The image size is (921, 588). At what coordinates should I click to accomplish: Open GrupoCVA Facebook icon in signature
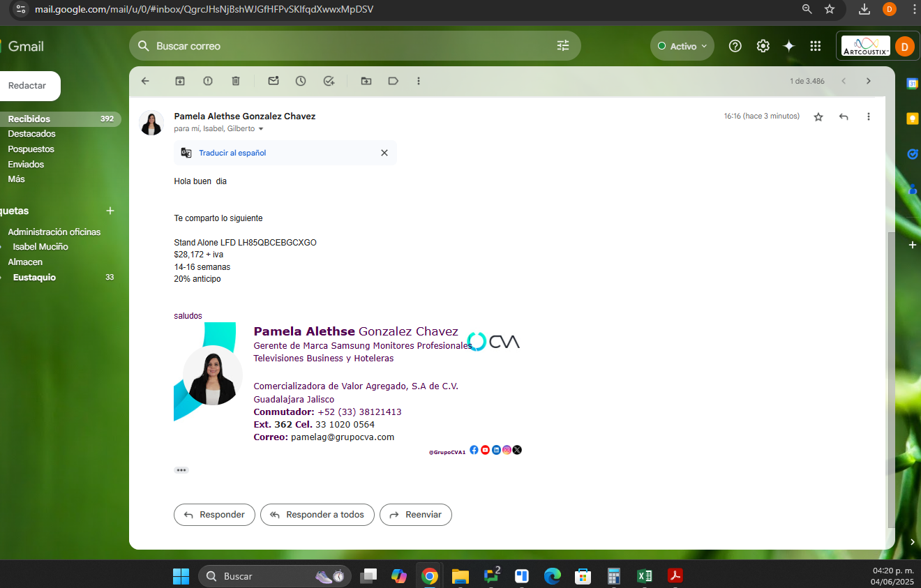pyautogui.click(x=474, y=450)
